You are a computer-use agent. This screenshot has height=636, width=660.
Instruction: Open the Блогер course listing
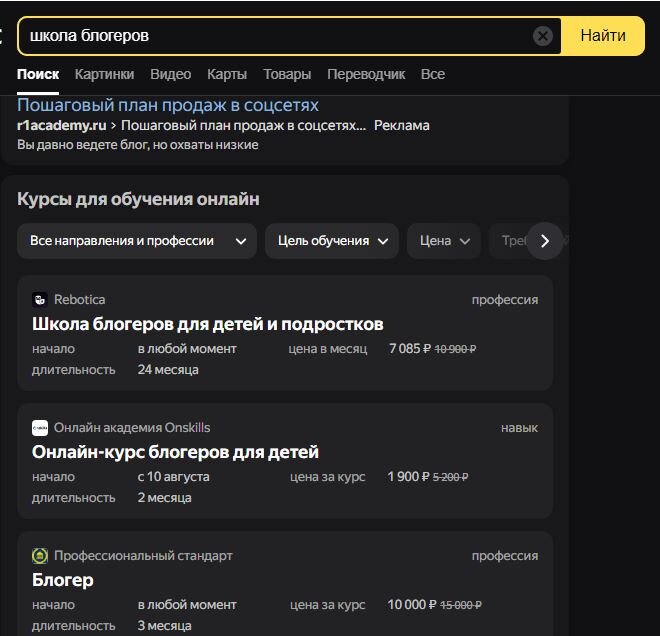coord(63,580)
